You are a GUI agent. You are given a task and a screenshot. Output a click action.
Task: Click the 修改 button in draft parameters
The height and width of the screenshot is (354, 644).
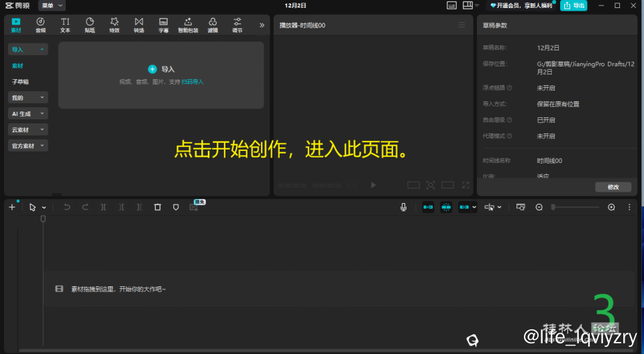click(x=613, y=187)
